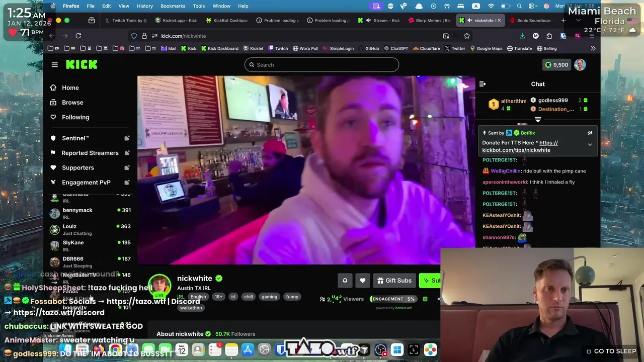Open Reported Streamers sidebar item
Screen dimensions: 644x362
click(x=90, y=153)
